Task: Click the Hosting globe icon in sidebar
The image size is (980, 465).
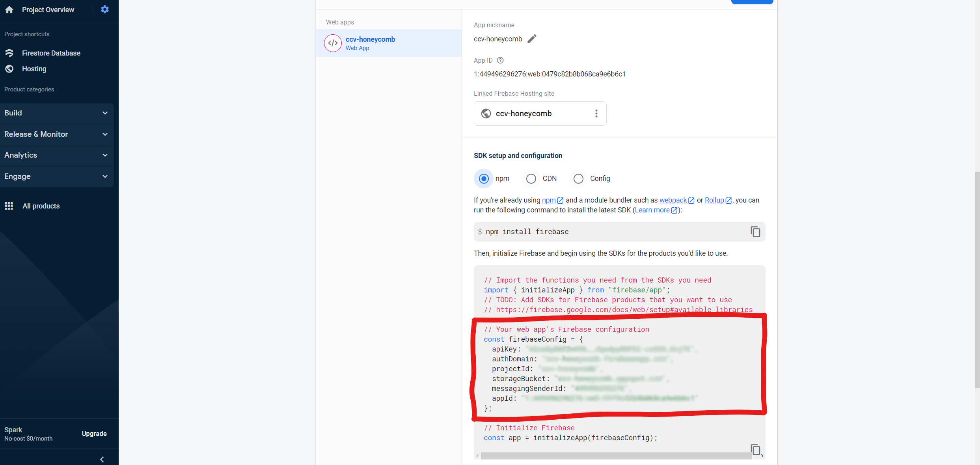Action: tap(9, 69)
